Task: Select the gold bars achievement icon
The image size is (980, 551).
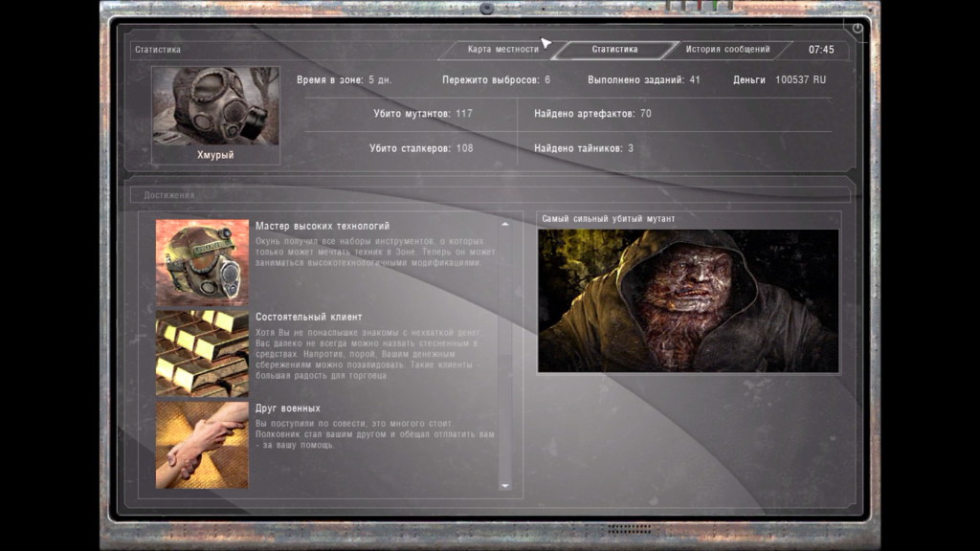Action: [202, 354]
